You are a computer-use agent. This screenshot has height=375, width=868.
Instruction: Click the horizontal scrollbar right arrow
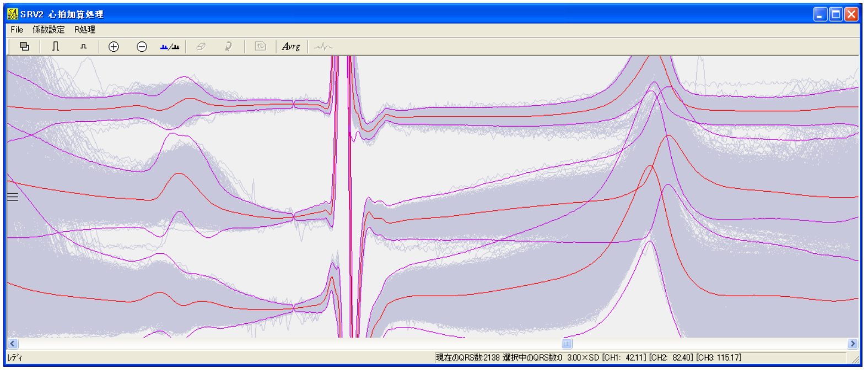click(853, 344)
